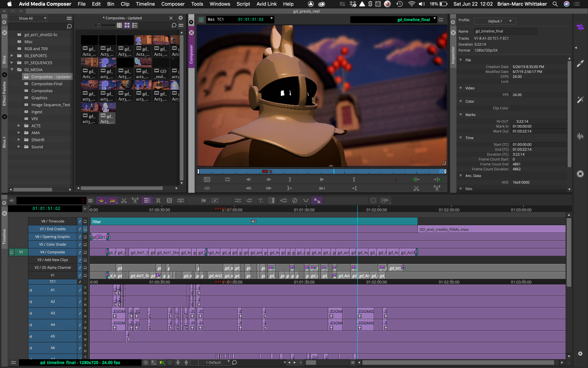Click Play In to Out button
Screen dimensions: 588x368
[x=322, y=188]
